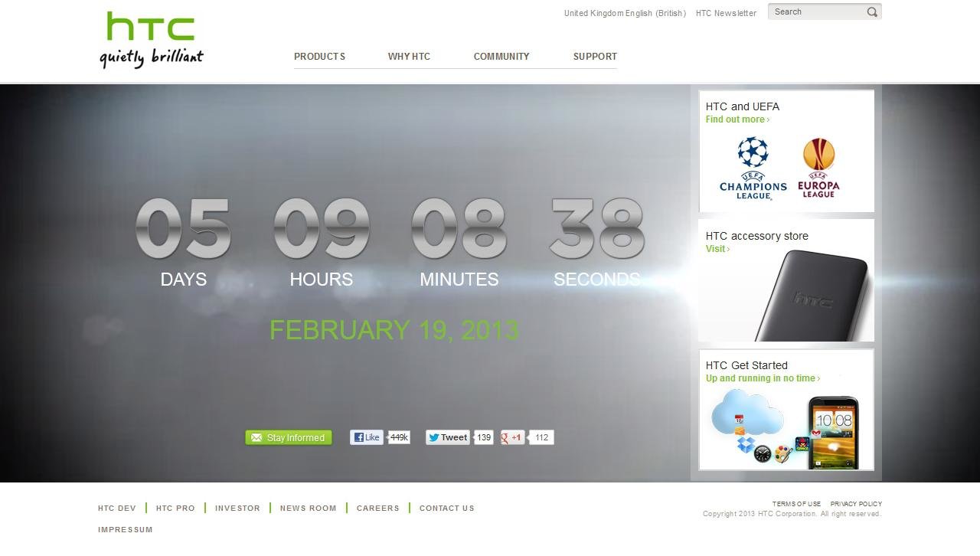Click the Google +1 button
980x556 pixels.
pos(512,437)
